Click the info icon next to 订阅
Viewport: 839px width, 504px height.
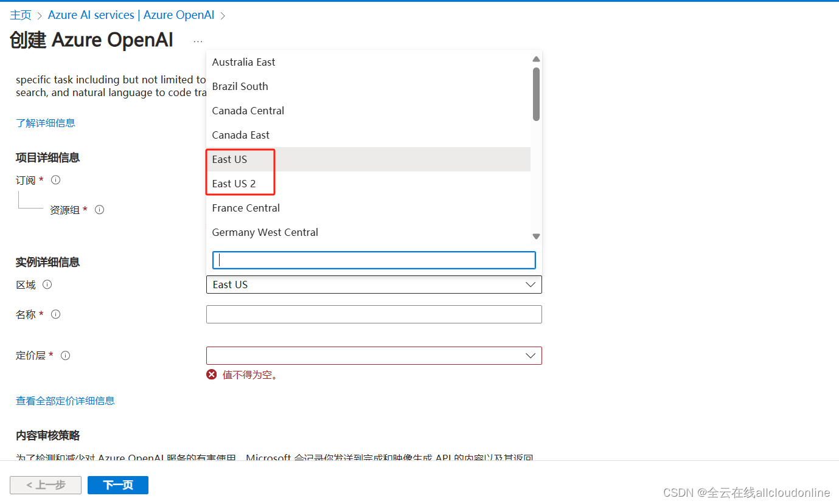click(x=56, y=180)
